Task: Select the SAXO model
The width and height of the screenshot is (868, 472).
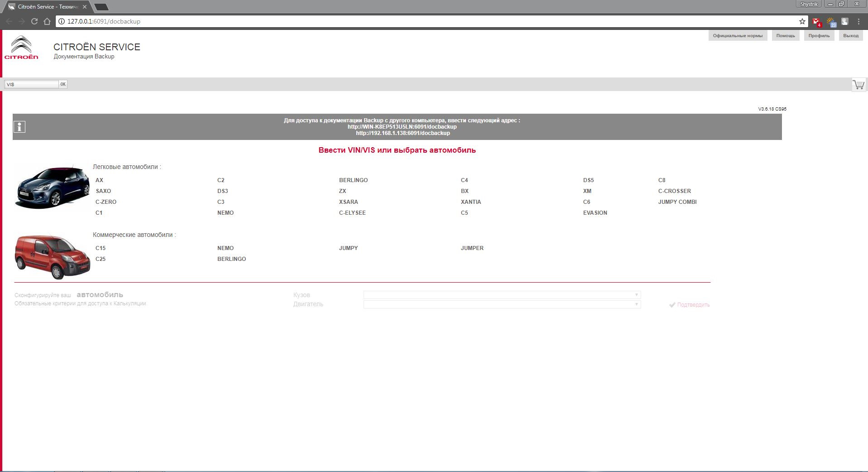Action: point(103,191)
